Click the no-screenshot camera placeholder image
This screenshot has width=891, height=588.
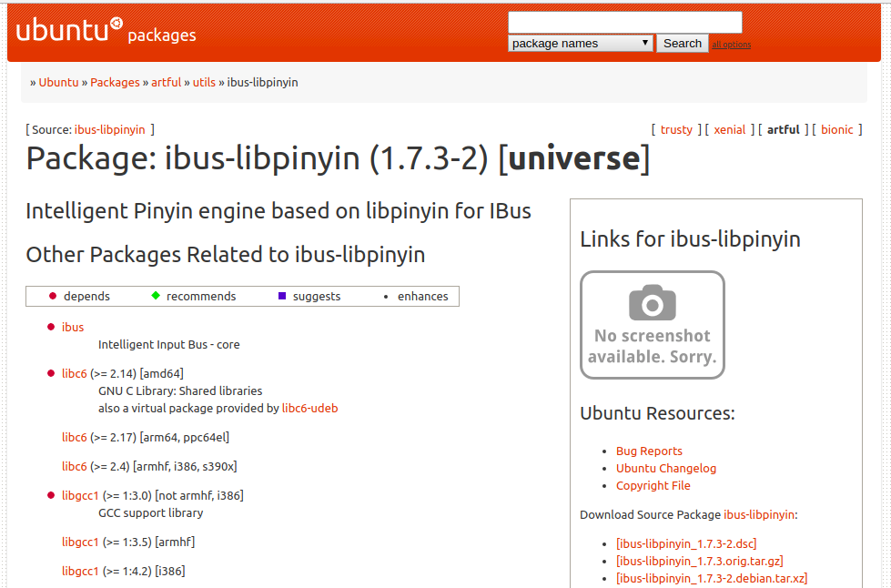[x=653, y=325]
